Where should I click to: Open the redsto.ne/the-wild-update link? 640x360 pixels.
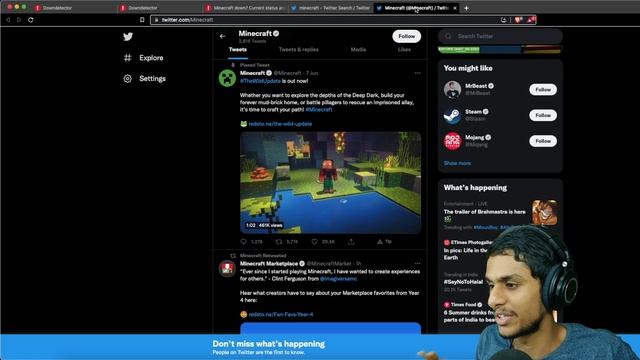point(280,124)
